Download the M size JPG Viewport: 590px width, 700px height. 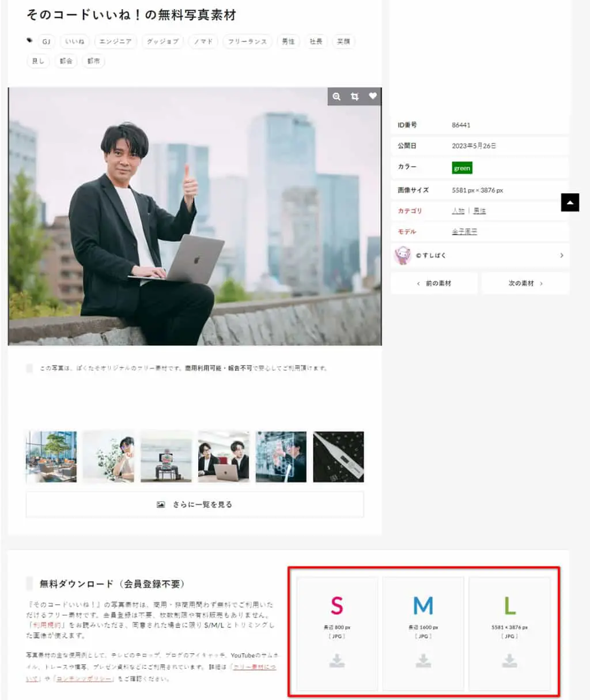click(x=423, y=634)
